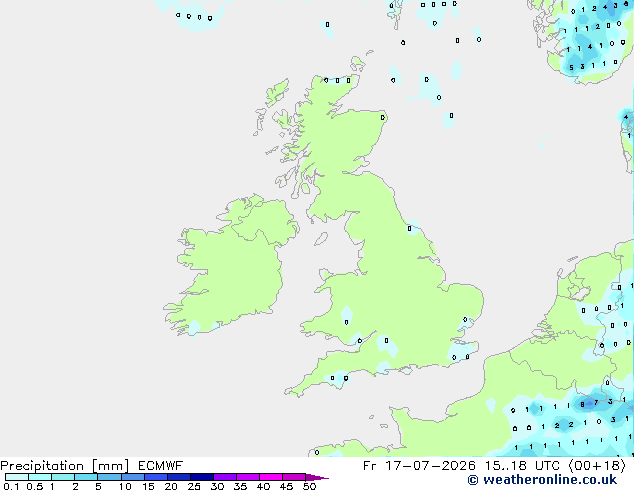Click the 30–35 mm purple legend swatch

pos(224,477)
